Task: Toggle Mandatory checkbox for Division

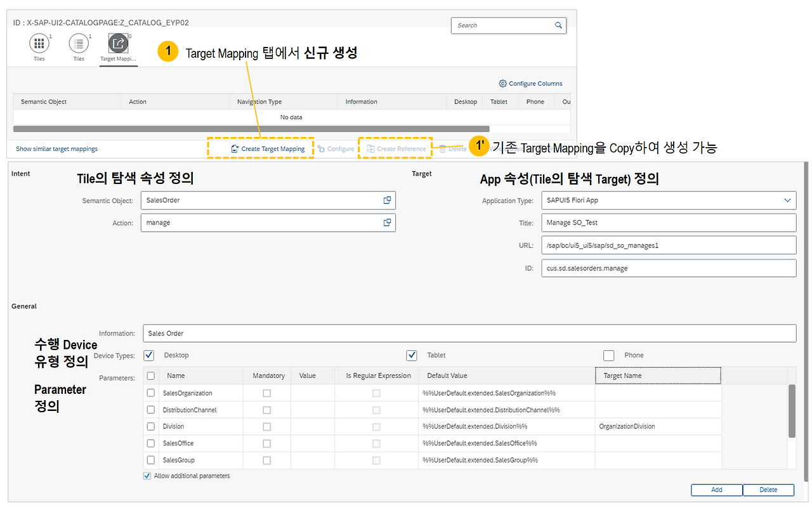Action: (266, 427)
